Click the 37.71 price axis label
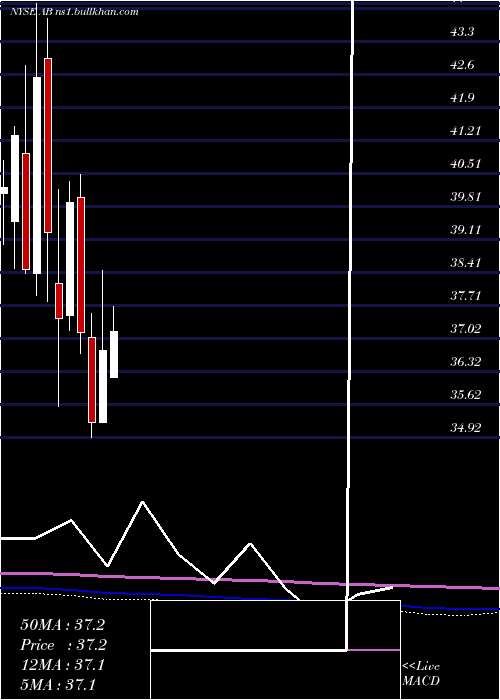500x700 pixels. point(465,296)
